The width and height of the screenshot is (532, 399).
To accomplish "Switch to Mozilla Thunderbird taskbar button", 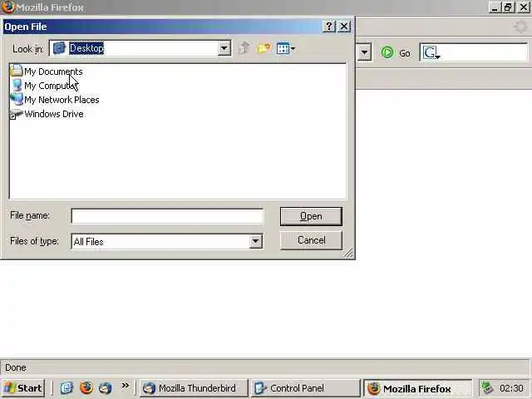I will coord(194,388).
